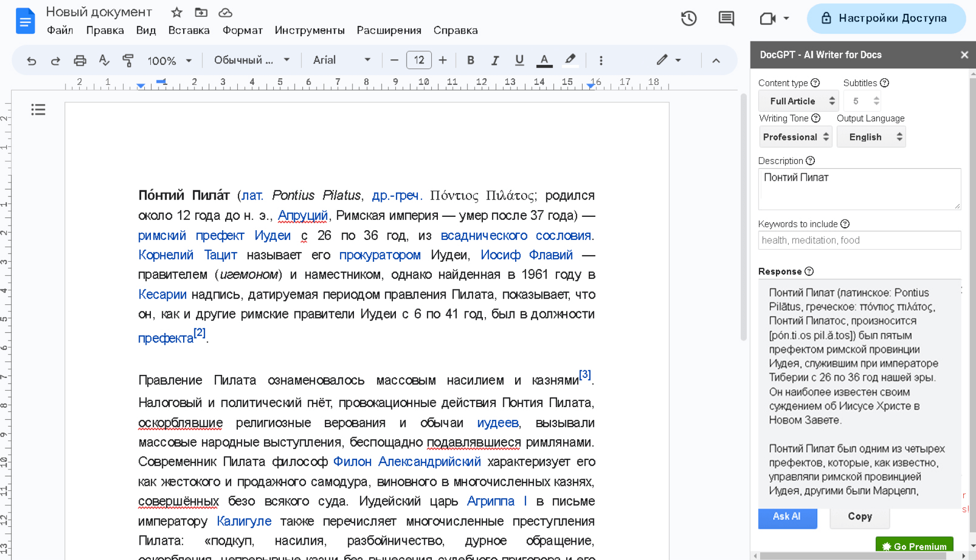Toggle bold formatting
976x560 pixels.
click(470, 60)
